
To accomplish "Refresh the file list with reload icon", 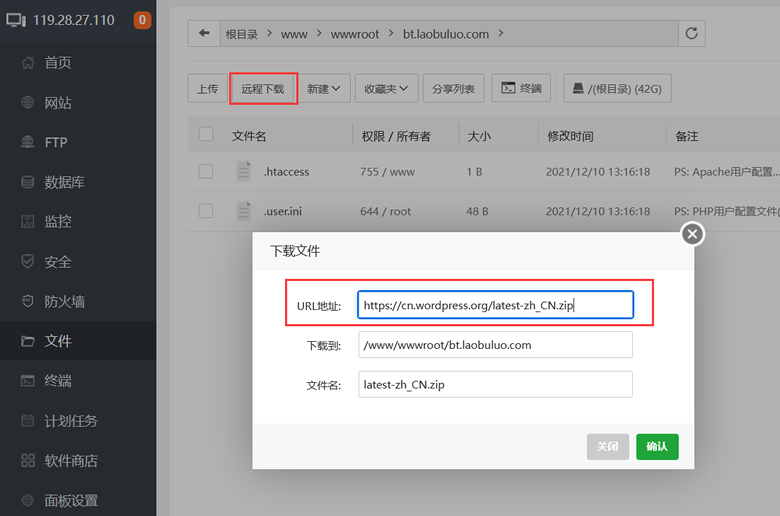I will point(691,33).
